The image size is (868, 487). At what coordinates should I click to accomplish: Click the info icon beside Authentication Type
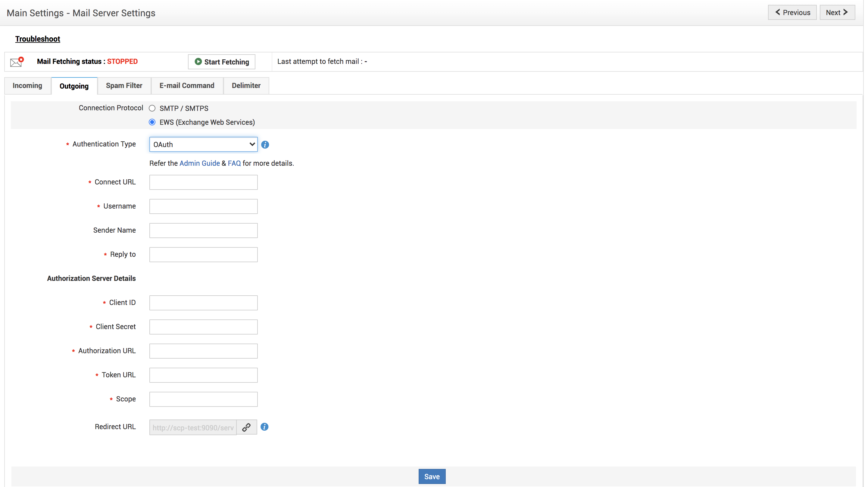(265, 145)
